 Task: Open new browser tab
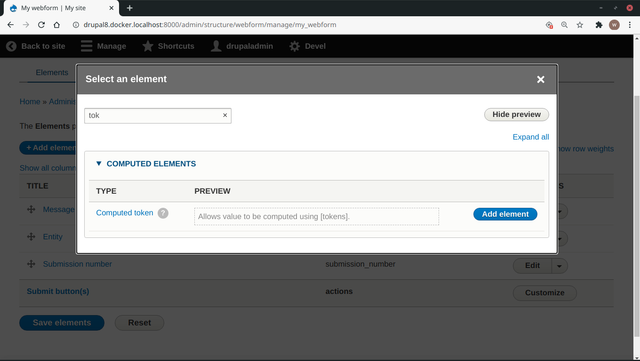[x=129, y=8]
